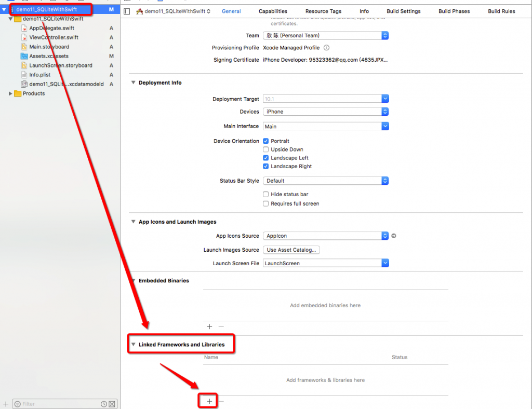
Task: Click the Name column header
Action: pos(211,357)
